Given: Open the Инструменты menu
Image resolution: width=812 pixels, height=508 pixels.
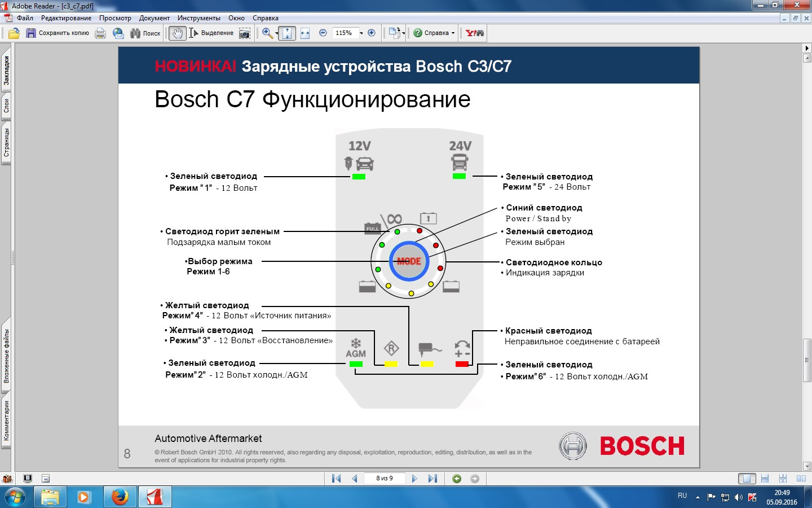Looking at the screenshot, I should coord(199,18).
